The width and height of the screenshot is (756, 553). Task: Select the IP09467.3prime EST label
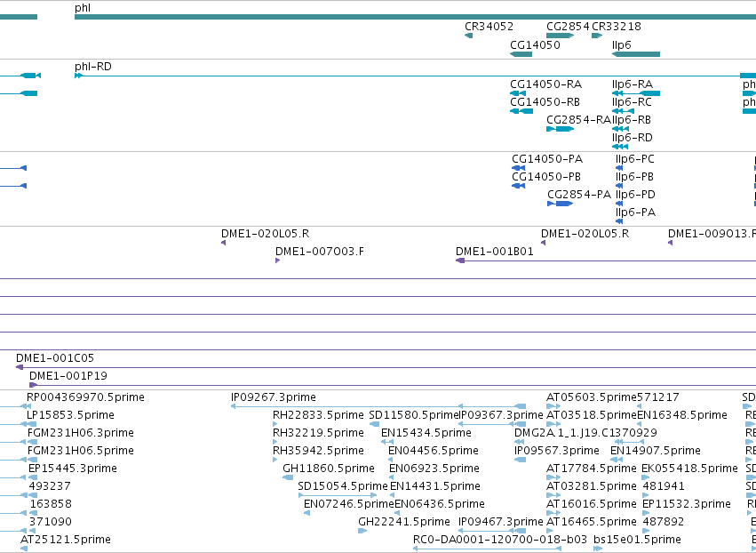pyautogui.click(x=500, y=522)
